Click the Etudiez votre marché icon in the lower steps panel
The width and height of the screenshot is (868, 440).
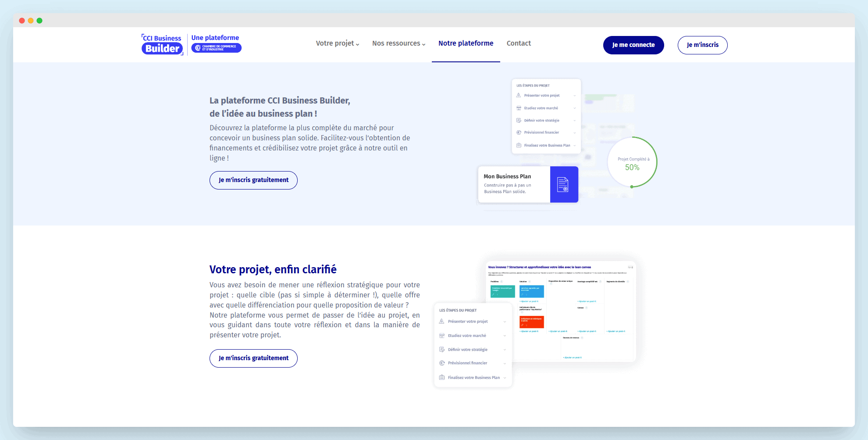442,336
